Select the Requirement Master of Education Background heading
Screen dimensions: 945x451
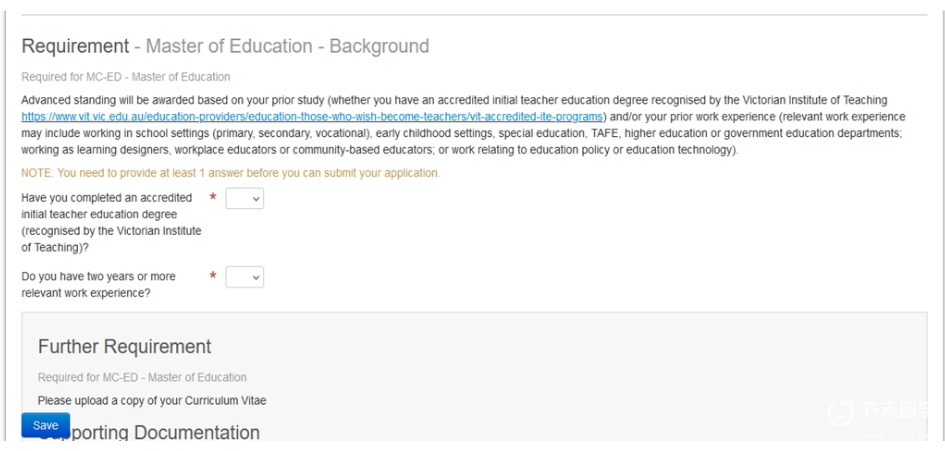pyautogui.click(x=225, y=46)
